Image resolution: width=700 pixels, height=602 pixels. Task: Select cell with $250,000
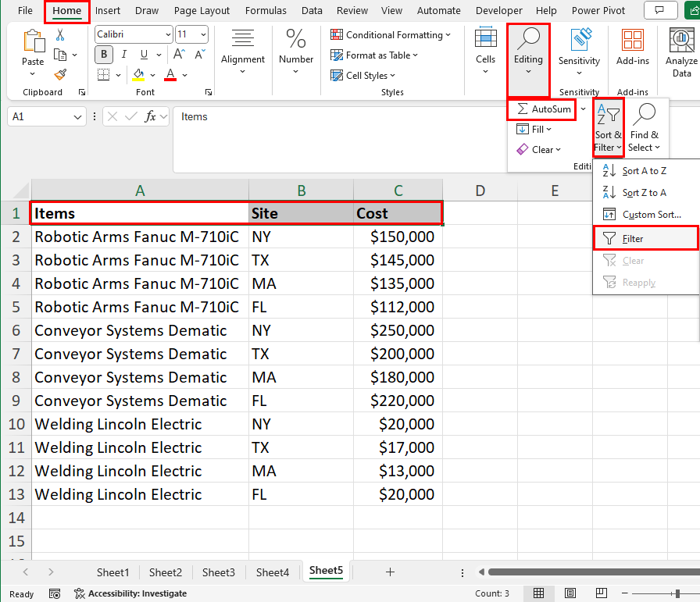[398, 330]
